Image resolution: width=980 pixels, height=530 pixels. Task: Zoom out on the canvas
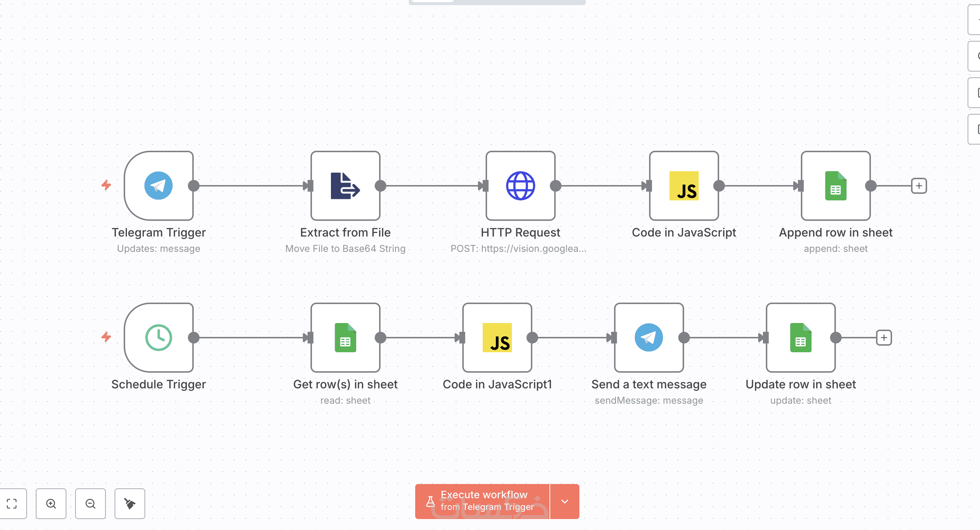90,503
